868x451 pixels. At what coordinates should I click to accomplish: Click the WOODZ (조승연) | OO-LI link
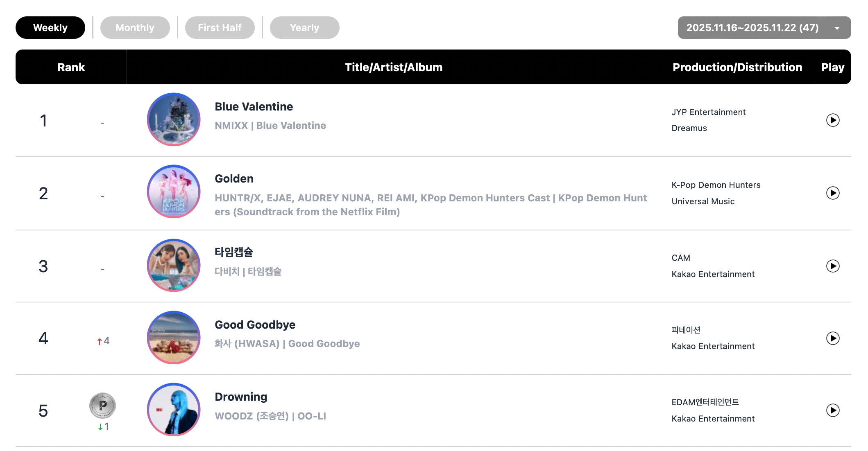[x=270, y=416]
